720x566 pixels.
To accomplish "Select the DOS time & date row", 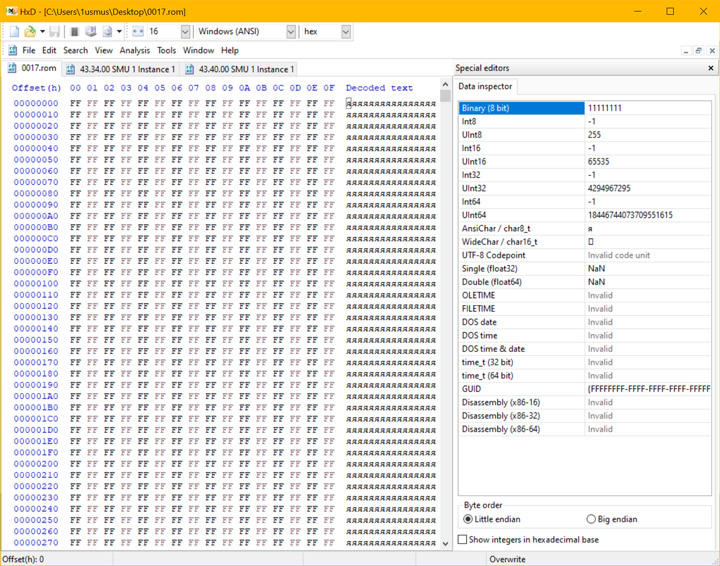I will (585, 348).
